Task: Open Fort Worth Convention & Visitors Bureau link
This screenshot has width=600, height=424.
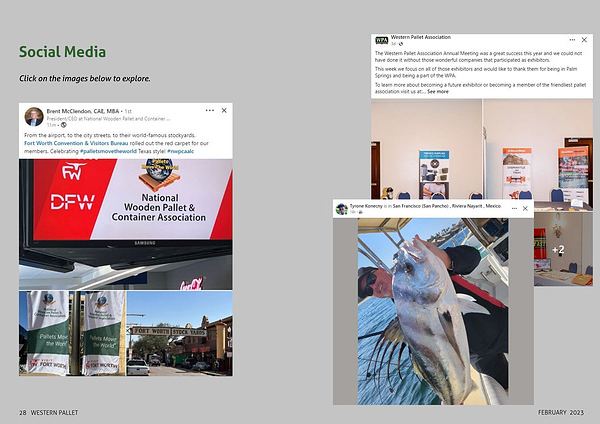Action: pos(76,143)
